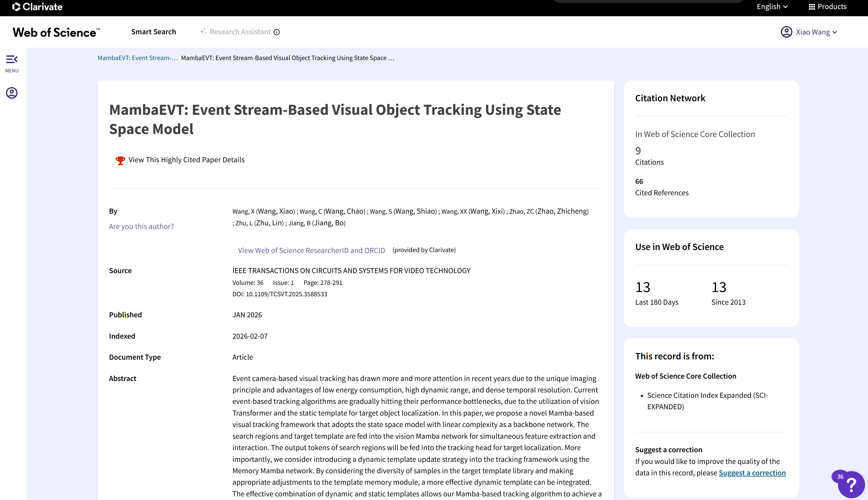Click the Highly Cited Paper trophy icon
This screenshot has height=500, width=868.
(x=120, y=160)
